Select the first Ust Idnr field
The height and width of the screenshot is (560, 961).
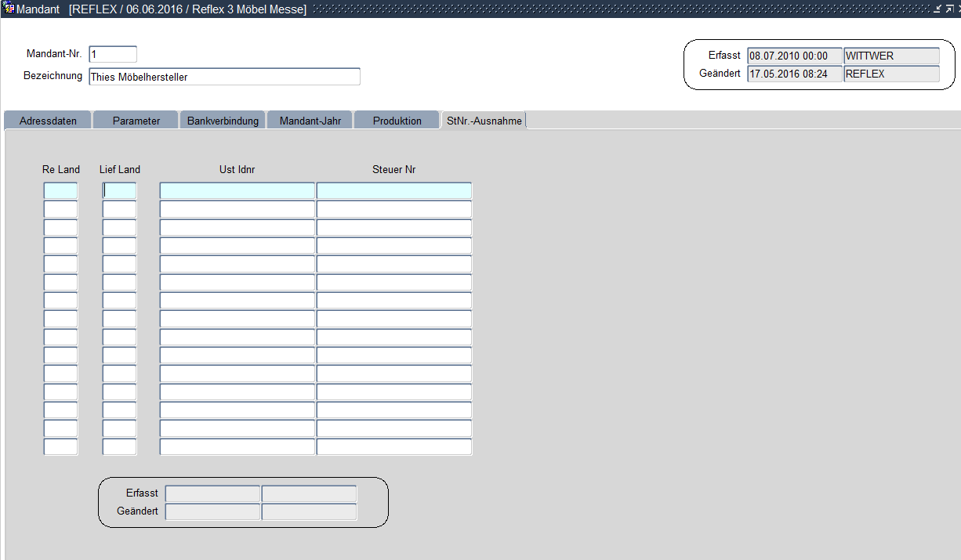click(x=237, y=190)
